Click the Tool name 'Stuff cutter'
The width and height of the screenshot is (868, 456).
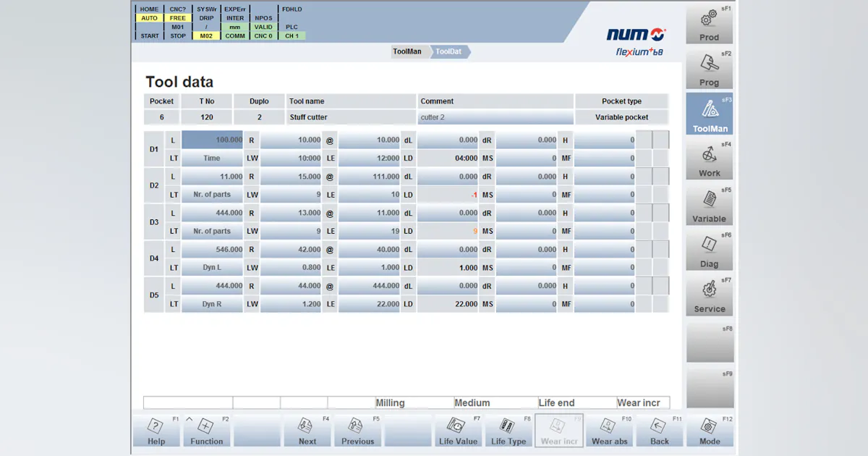pos(352,117)
